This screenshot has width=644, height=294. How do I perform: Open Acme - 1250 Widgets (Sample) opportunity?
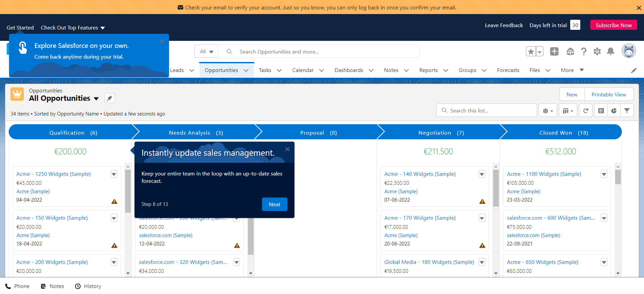pyautogui.click(x=54, y=174)
